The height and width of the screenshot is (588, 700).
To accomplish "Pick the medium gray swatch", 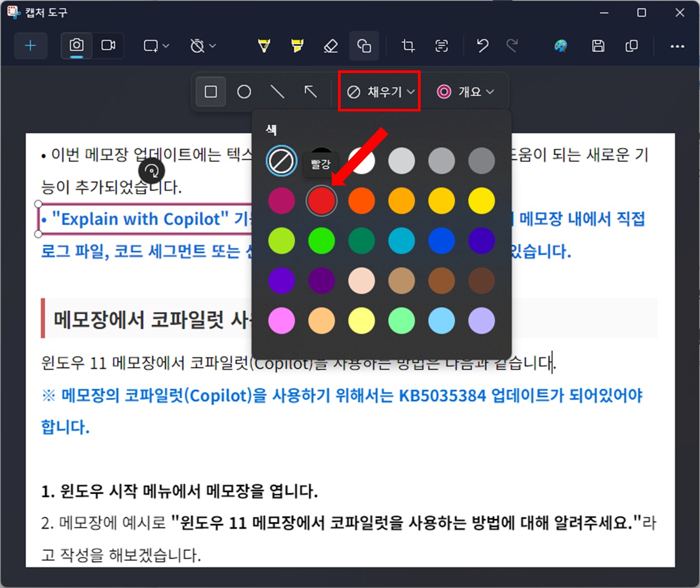I will point(441,160).
